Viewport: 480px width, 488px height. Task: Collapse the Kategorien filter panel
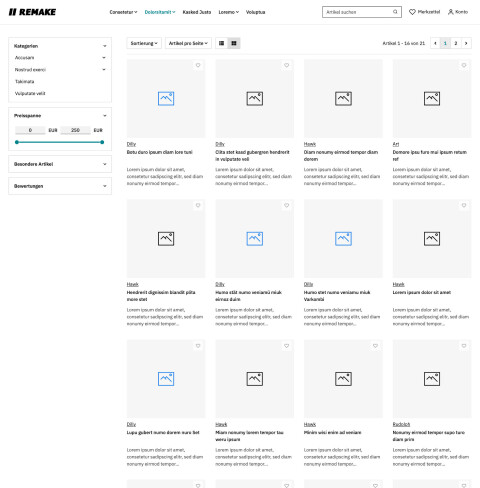pyautogui.click(x=105, y=46)
